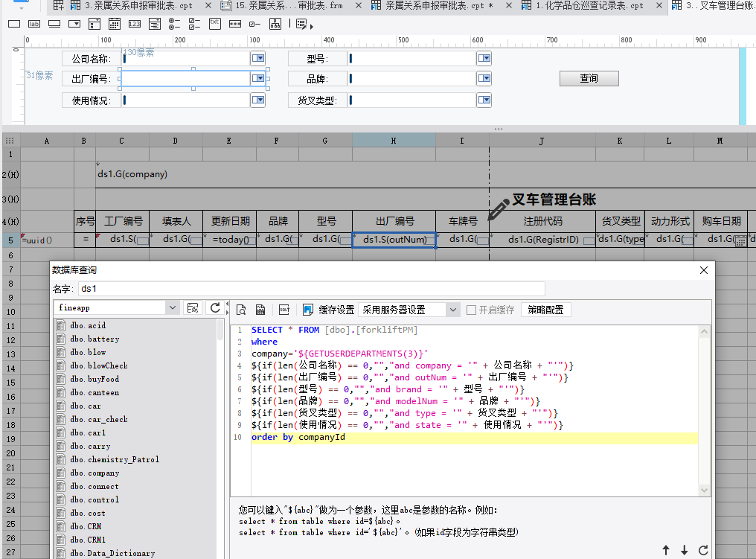Click the refresh parameters icon at bottom
756x559 pixels.
coord(703,550)
